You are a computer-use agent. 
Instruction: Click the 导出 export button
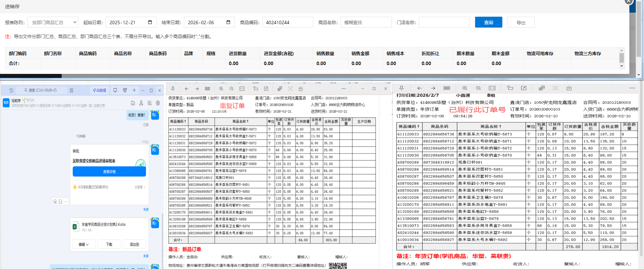[x=521, y=22]
